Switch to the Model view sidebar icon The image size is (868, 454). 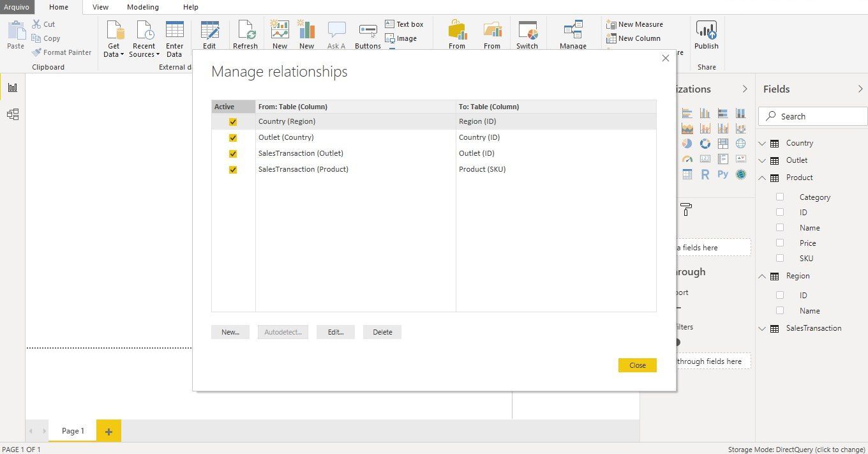[12, 115]
